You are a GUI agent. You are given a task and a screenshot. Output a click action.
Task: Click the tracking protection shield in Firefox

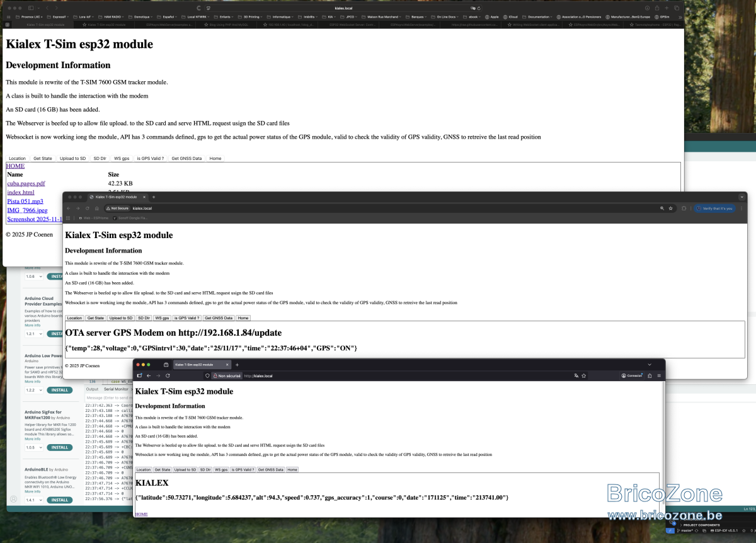(x=207, y=375)
